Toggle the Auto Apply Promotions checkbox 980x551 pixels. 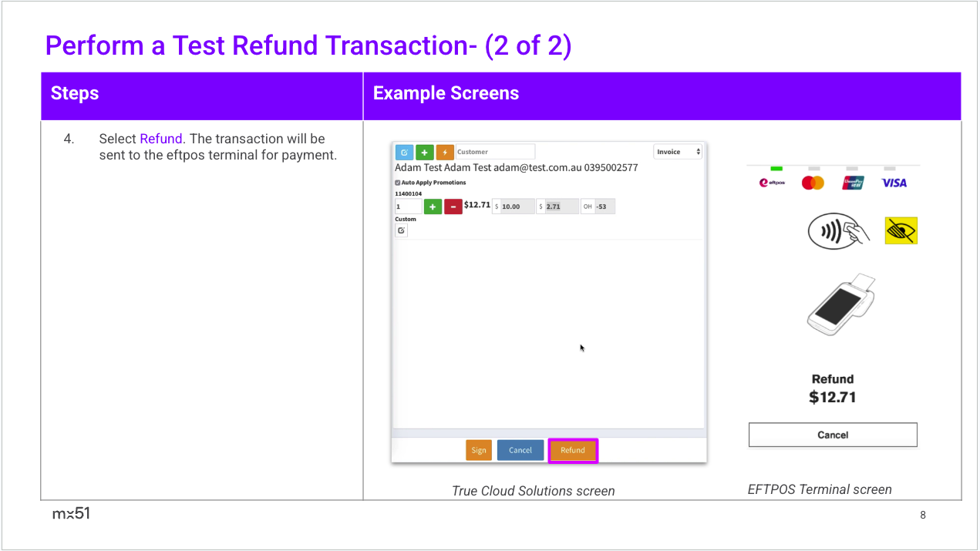[x=398, y=183]
